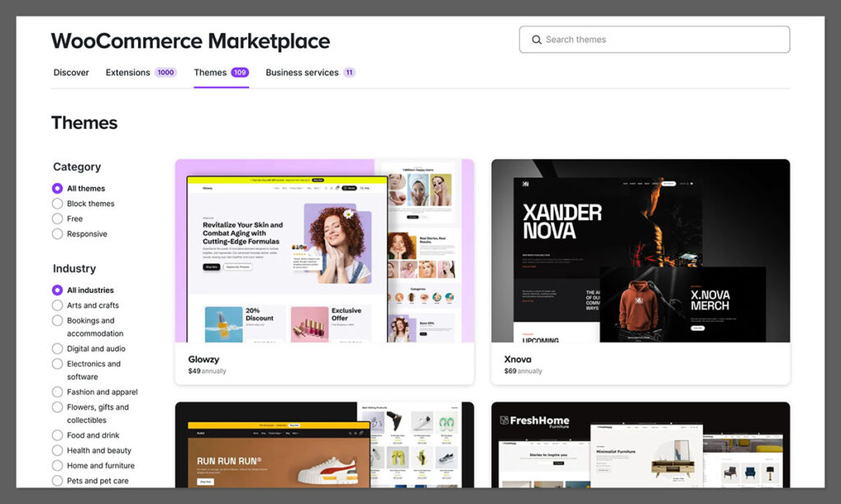Choose Food and drink industry option
This screenshot has height=504, width=841.
coord(57,435)
